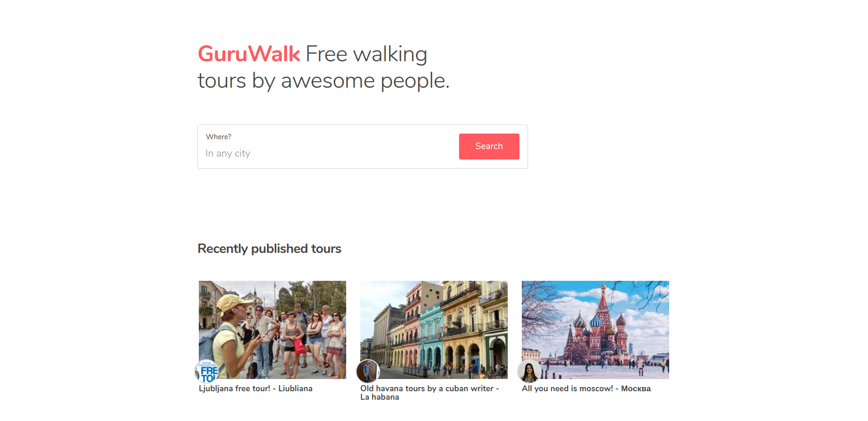Open the Ljubljana free tour guide avatar
868x421 pixels.
pos(207,371)
